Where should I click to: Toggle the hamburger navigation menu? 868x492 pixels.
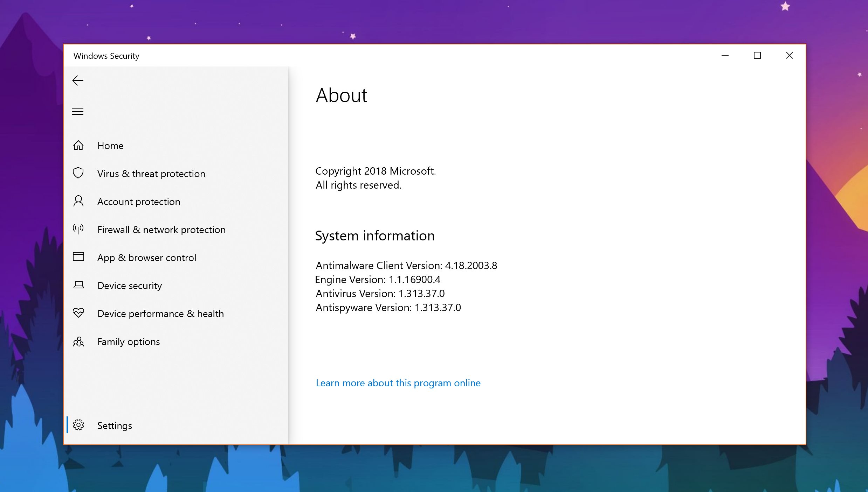(x=78, y=112)
